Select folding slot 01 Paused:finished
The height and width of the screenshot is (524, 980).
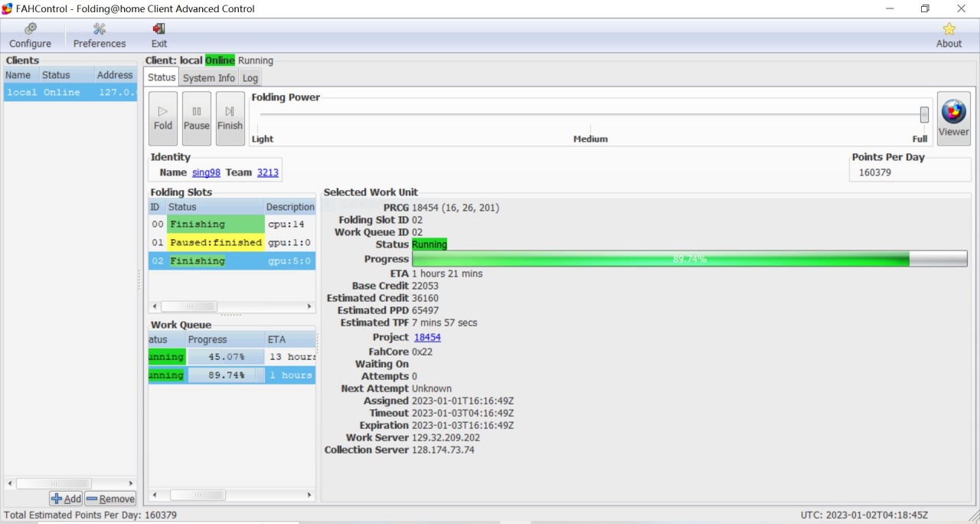pyautogui.click(x=231, y=243)
